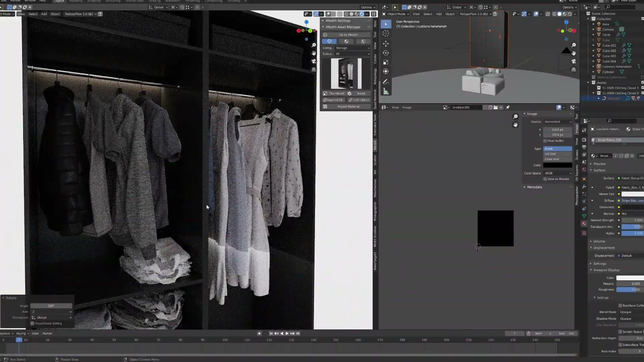Click Link Object button
The width and height of the screenshot is (644, 362).
359,100
